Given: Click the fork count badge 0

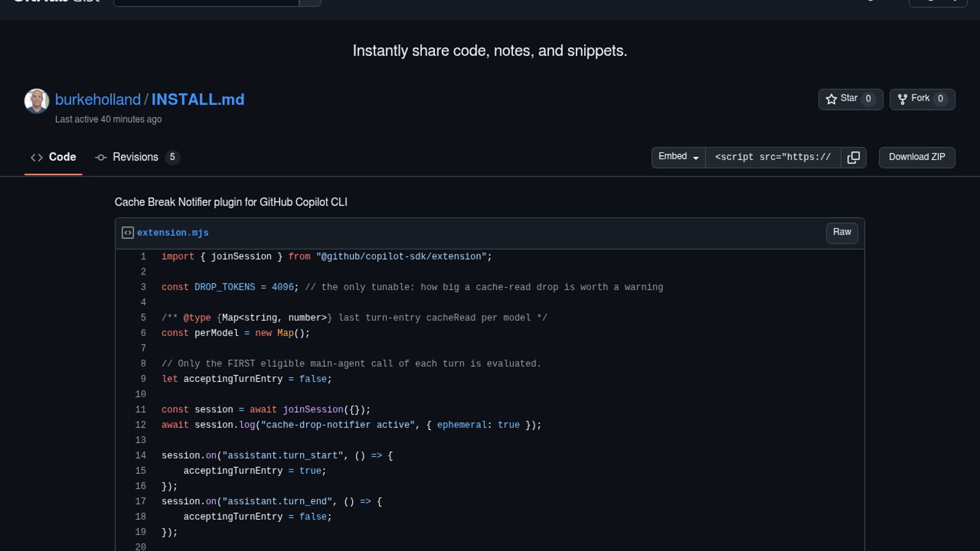Looking at the screenshot, I should point(940,99).
